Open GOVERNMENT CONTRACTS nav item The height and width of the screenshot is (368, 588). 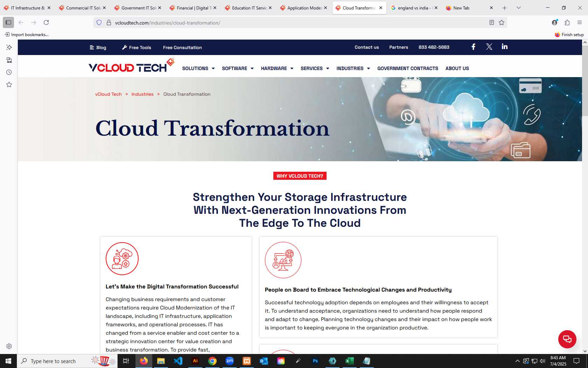coord(407,68)
